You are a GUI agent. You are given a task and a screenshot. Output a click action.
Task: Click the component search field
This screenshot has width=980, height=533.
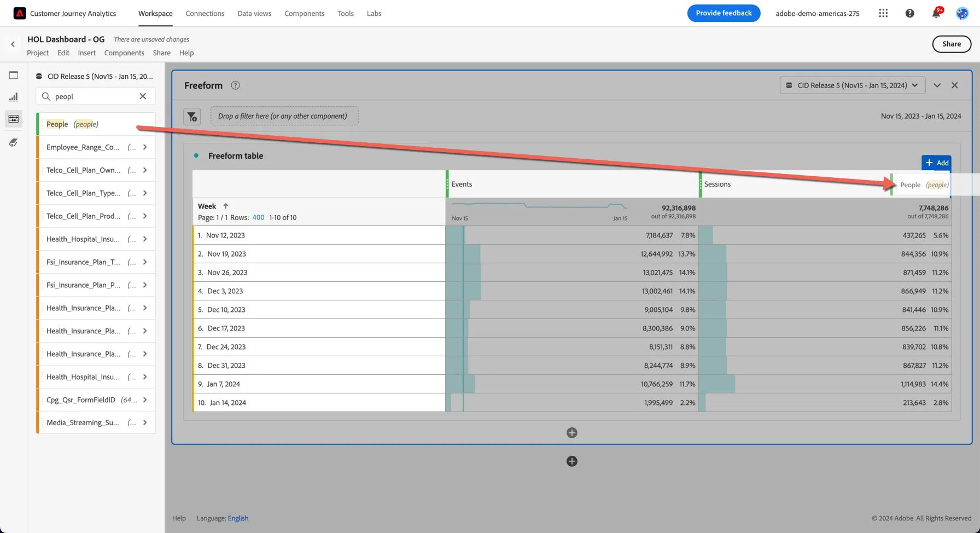click(96, 96)
